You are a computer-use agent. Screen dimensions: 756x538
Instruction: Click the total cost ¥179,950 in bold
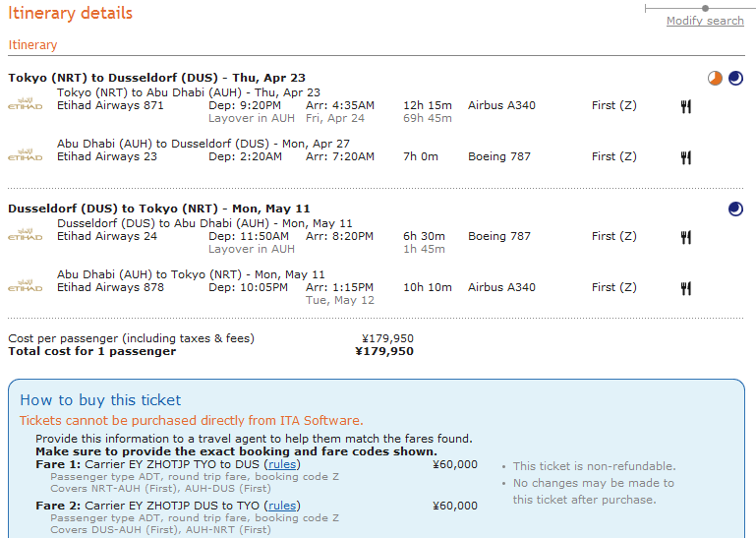pos(384,351)
